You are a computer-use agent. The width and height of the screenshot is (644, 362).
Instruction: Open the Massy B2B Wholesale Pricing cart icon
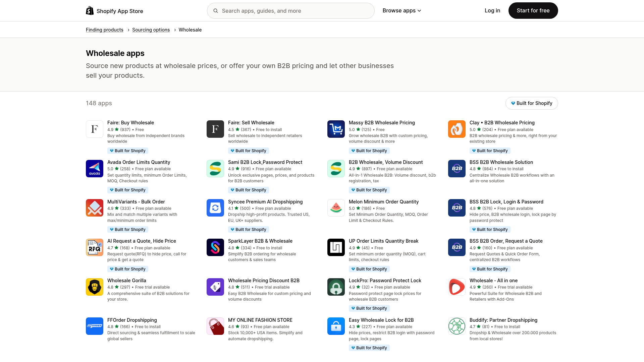click(336, 129)
